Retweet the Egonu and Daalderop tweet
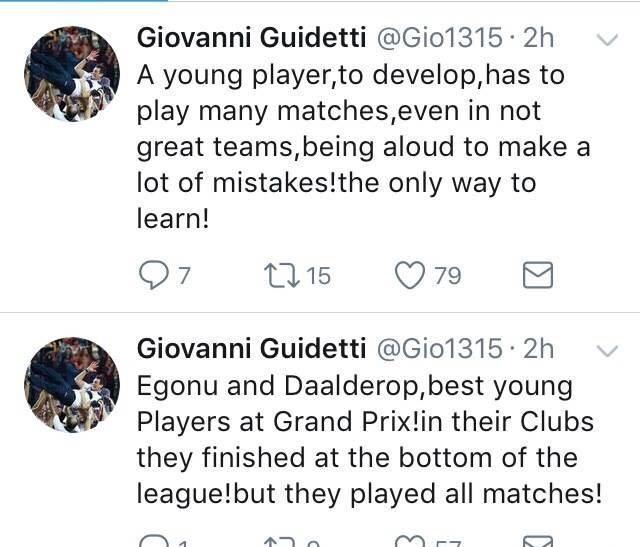 (x=282, y=542)
